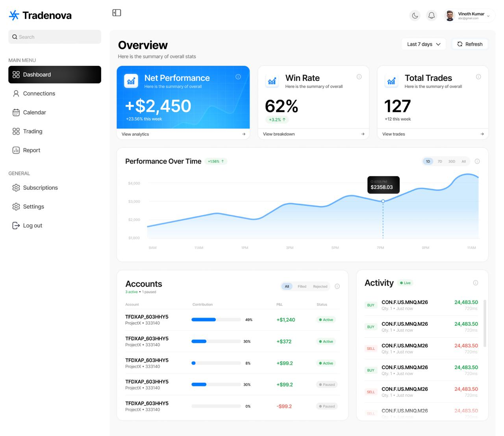This screenshot has width=504, height=436.
Task: Click the Log out icon
Action: pyautogui.click(x=16, y=226)
